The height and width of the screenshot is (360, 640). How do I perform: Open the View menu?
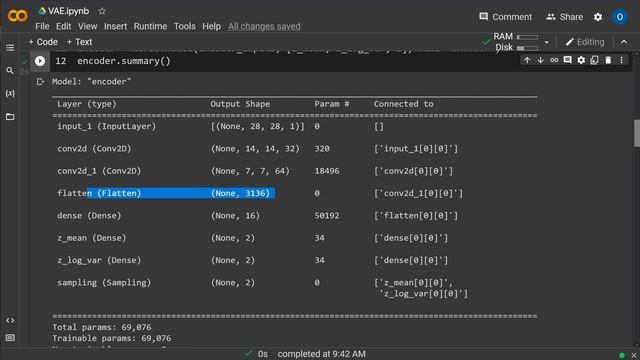click(x=87, y=27)
